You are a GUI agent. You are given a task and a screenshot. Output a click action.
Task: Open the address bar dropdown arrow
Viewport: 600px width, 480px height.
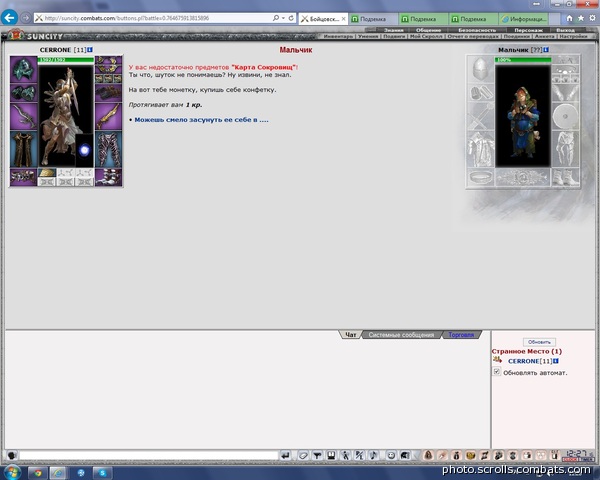click(x=283, y=18)
